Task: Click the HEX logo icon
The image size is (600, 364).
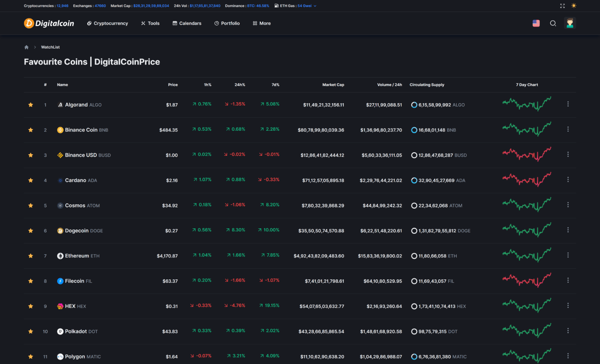Action: [x=60, y=306]
